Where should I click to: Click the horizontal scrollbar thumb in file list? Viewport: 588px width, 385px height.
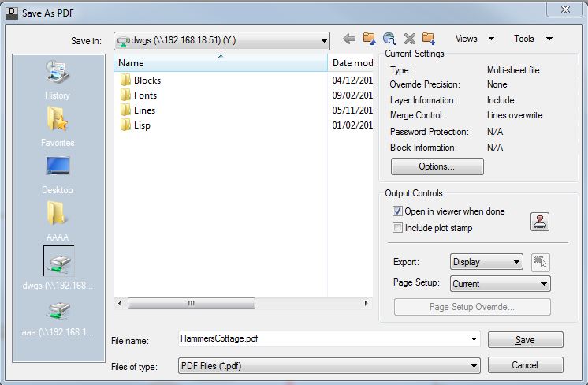click(192, 303)
